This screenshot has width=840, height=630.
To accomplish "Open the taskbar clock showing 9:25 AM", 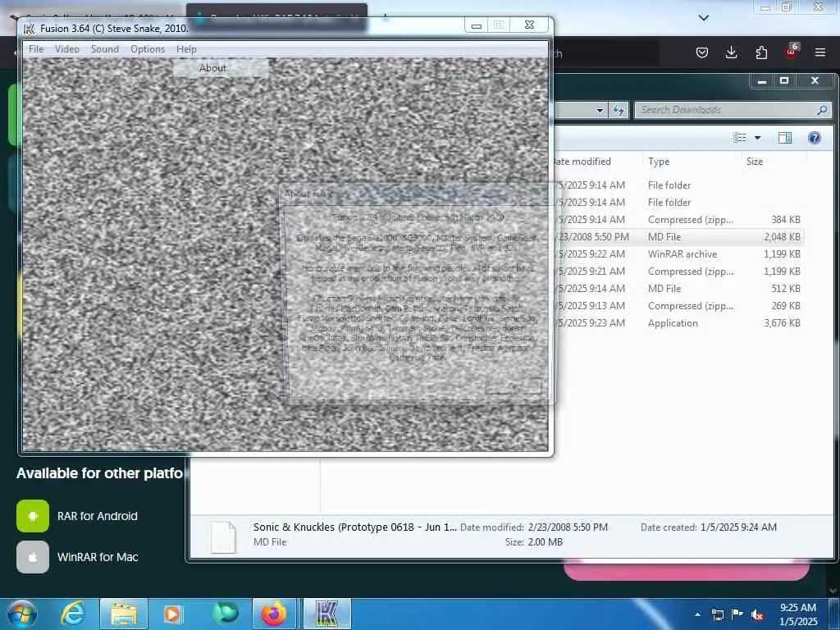I will click(798, 614).
